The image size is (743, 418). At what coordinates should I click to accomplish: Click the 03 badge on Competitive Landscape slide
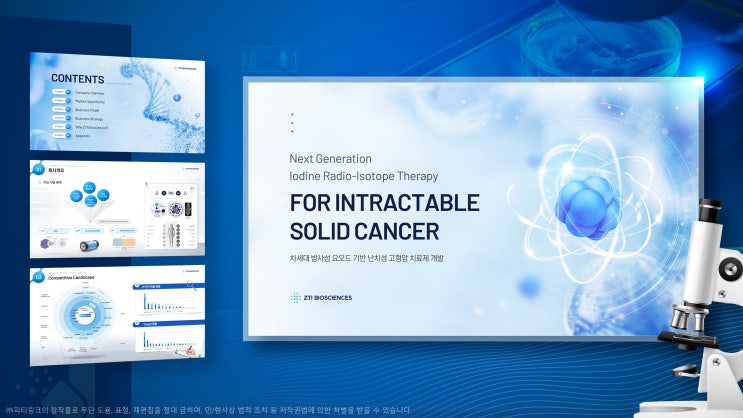coord(38,277)
